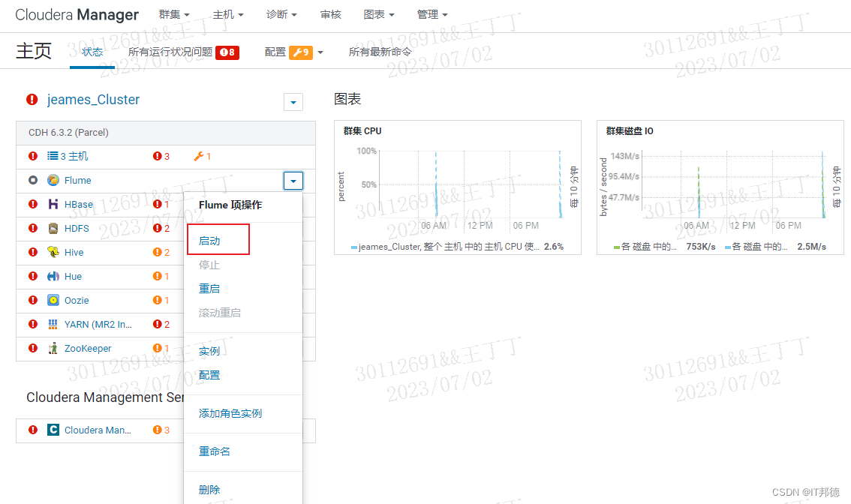Collapse the Flume actions dropdown arrow
The image size is (851, 504).
(293, 181)
